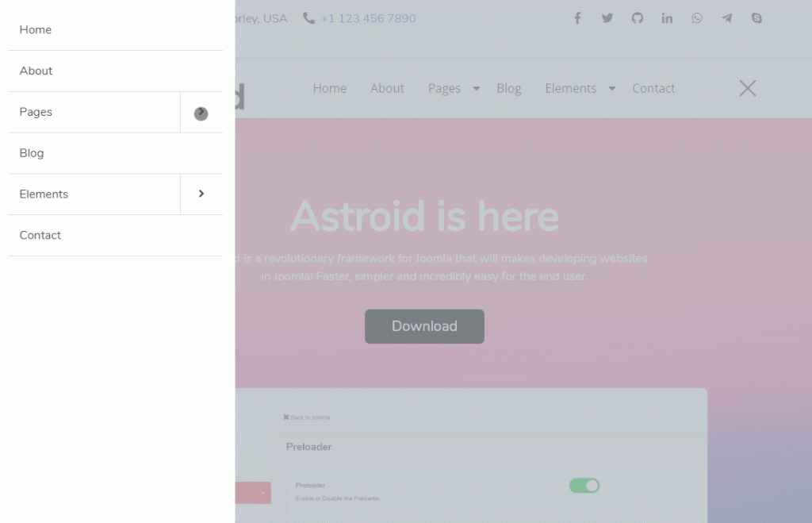Go to Contact in the top navigation bar
The height and width of the screenshot is (523, 812).
[653, 89]
